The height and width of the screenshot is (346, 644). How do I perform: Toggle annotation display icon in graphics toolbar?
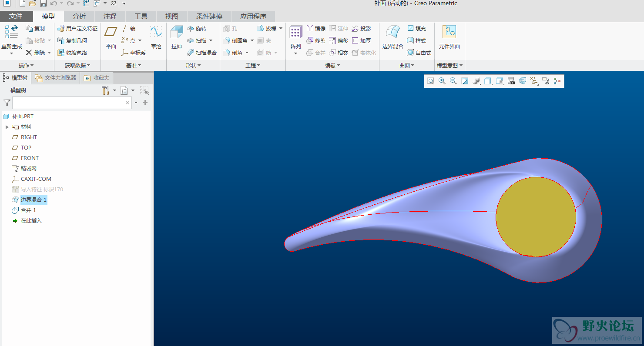(x=546, y=81)
